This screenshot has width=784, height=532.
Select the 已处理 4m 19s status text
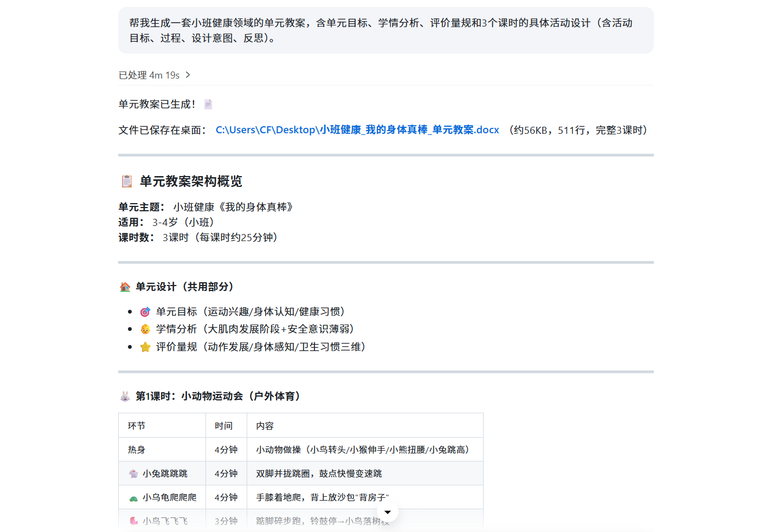point(149,75)
